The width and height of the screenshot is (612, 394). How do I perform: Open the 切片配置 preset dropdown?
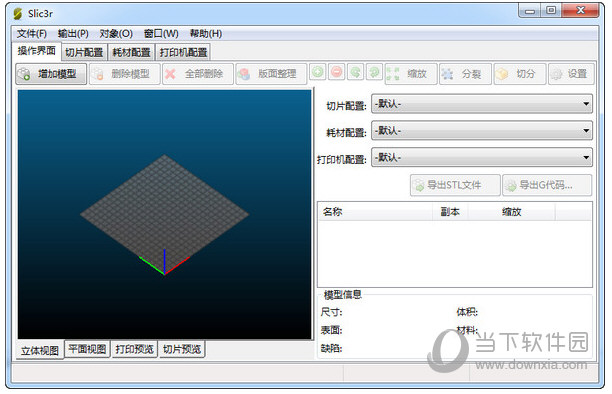coord(482,104)
